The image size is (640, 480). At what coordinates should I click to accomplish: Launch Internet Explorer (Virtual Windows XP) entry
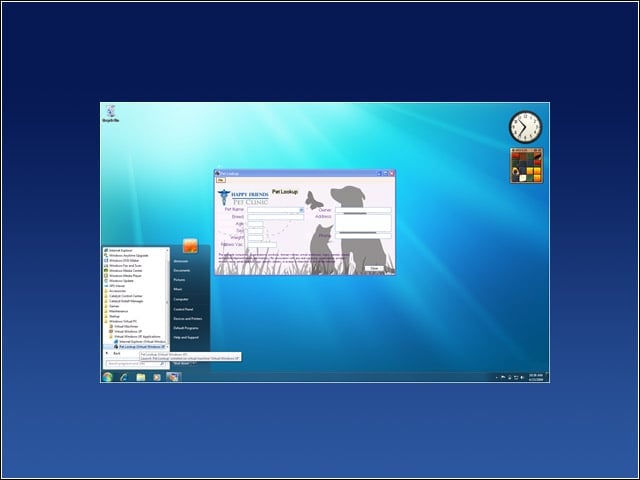(140, 342)
